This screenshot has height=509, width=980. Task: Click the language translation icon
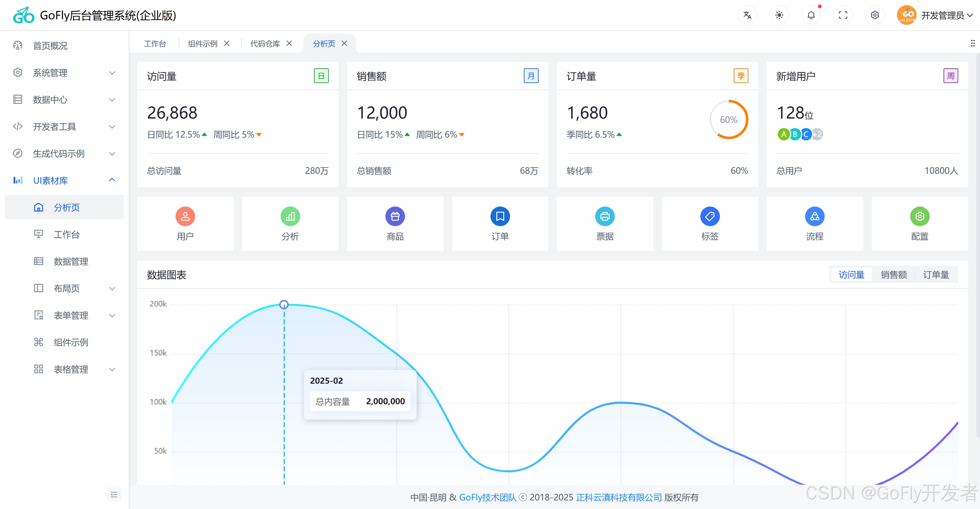747,15
